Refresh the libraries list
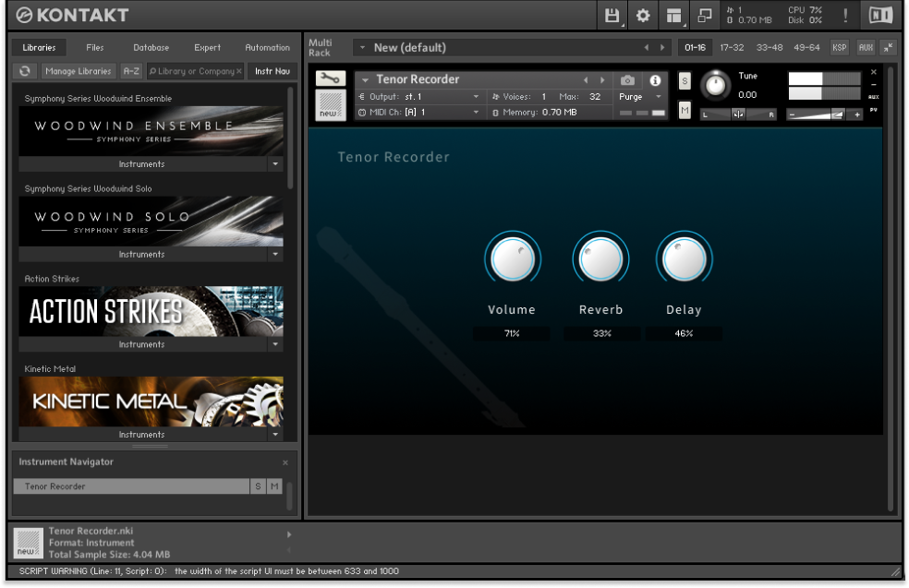Viewport: 909px width, 588px height. 25,71
